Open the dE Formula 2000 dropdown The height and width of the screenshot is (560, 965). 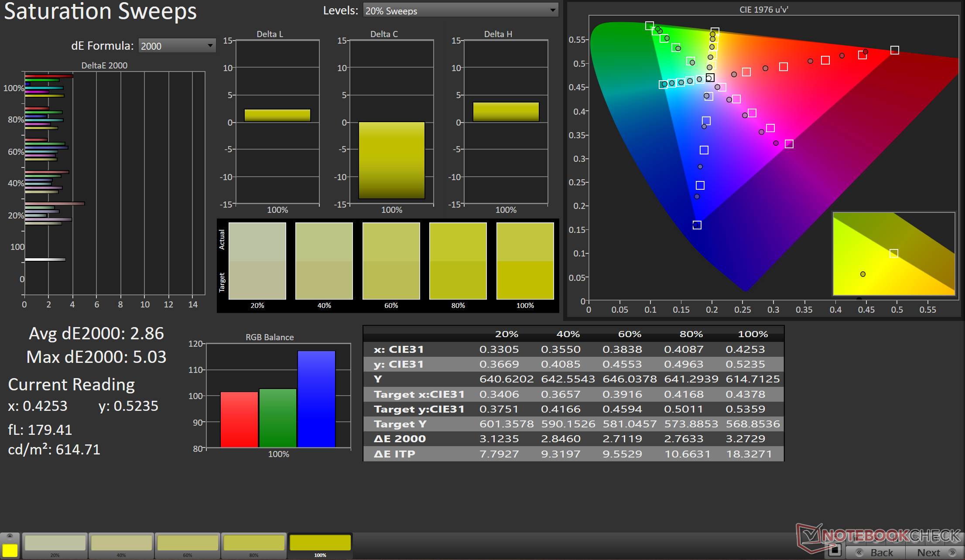click(177, 46)
